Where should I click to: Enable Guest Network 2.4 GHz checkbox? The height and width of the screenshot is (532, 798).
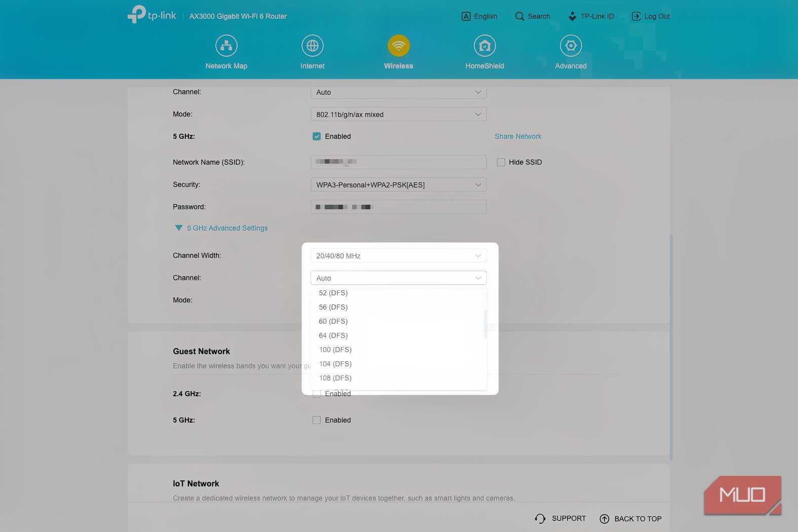317,394
